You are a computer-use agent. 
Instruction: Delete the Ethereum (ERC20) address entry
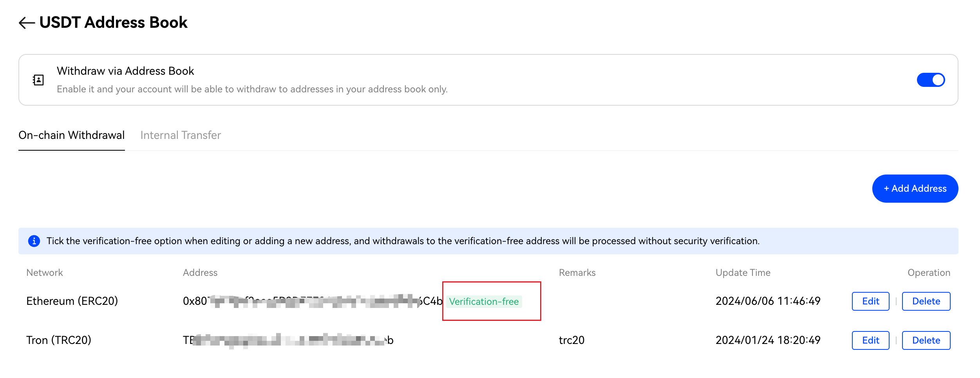tap(926, 301)
